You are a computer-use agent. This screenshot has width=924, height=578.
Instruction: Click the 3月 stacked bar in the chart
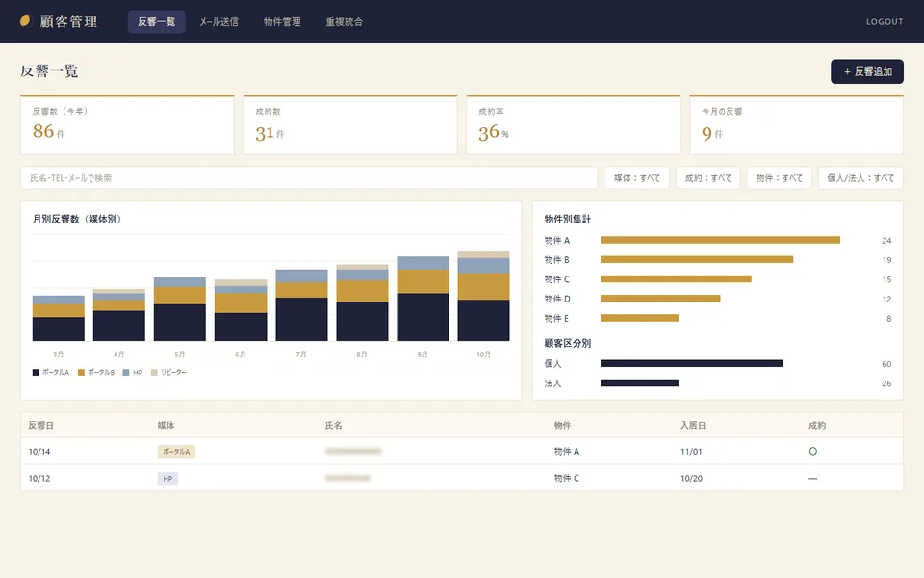59,318
